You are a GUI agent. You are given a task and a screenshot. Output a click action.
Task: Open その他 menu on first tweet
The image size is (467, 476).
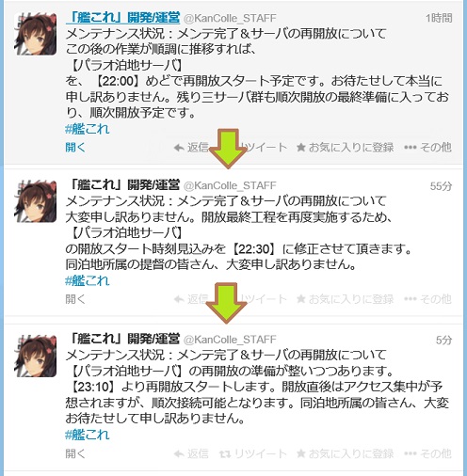click(x=428, y=147)
